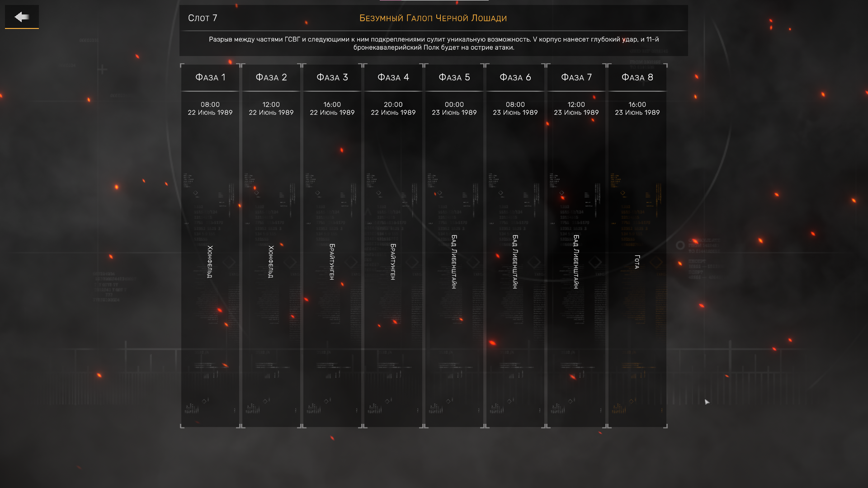Open Бад Либенштайн map in phase 5
Image resolution: width=868 pixels, height=488 pixels.
pos(454,262)
